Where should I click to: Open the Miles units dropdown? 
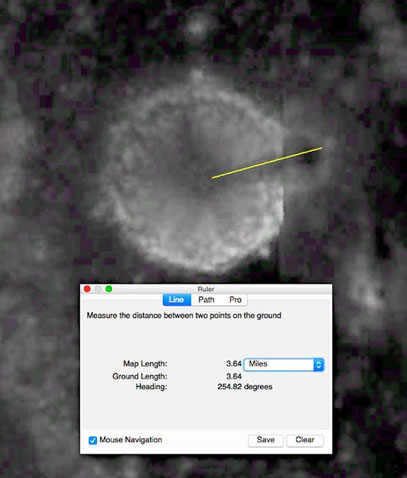[x=284, y=364]
